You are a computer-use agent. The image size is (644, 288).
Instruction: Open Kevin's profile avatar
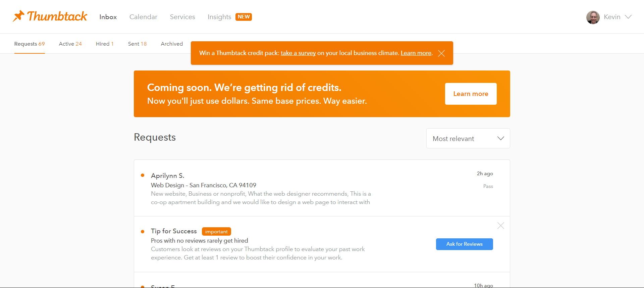coord(593,17)
